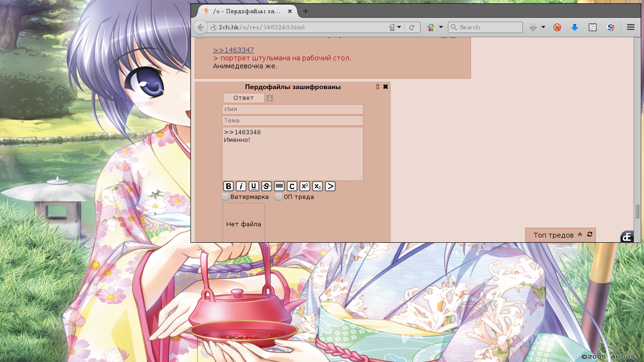Apply subscript with the x₂ button
644x362 pixels.
pos(318,186)
